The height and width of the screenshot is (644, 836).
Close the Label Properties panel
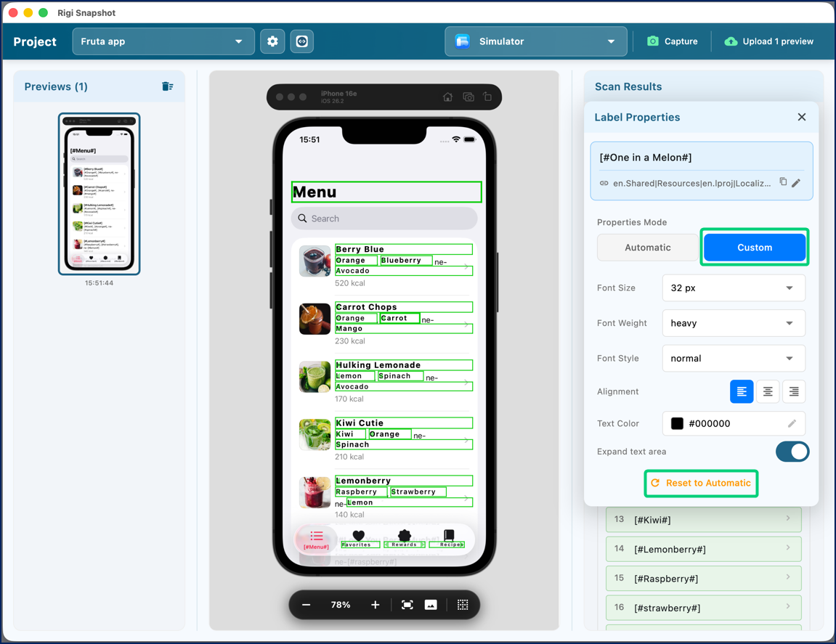[801, 117]
